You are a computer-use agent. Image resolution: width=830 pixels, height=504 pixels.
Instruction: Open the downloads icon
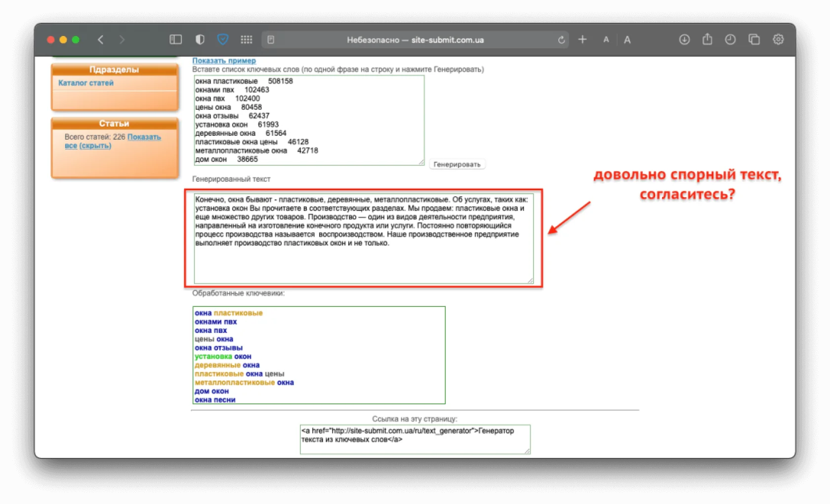[x=684, y=40]
